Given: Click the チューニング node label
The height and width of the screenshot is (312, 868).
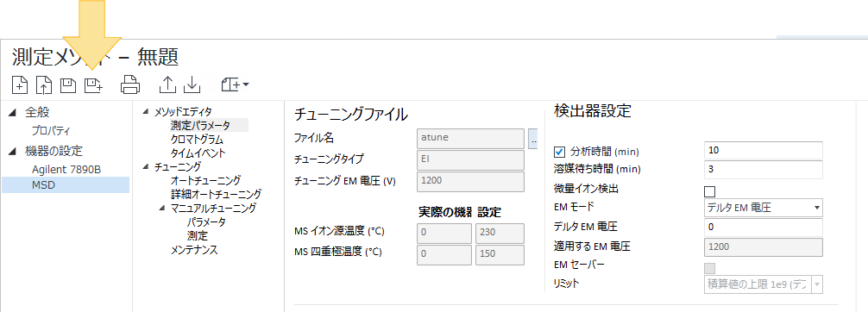Looking at the screenshot, I should (x=178, y=166).
